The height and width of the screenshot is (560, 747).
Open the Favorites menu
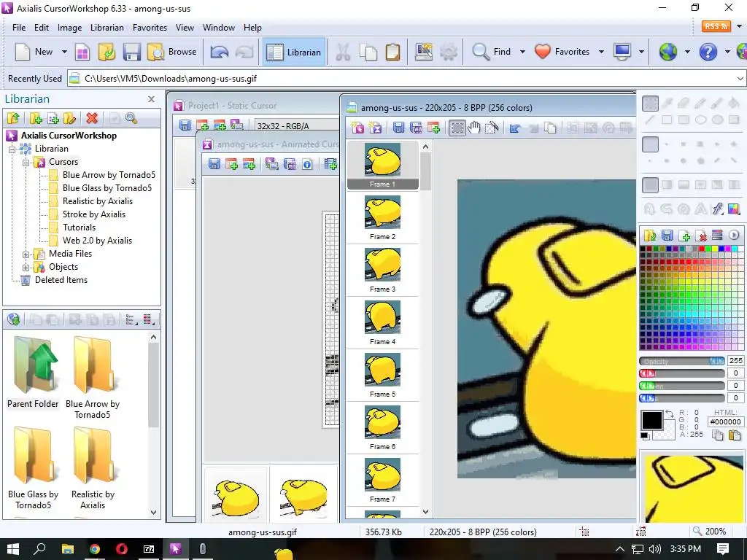pyautogui.click(x=150, y=28)
